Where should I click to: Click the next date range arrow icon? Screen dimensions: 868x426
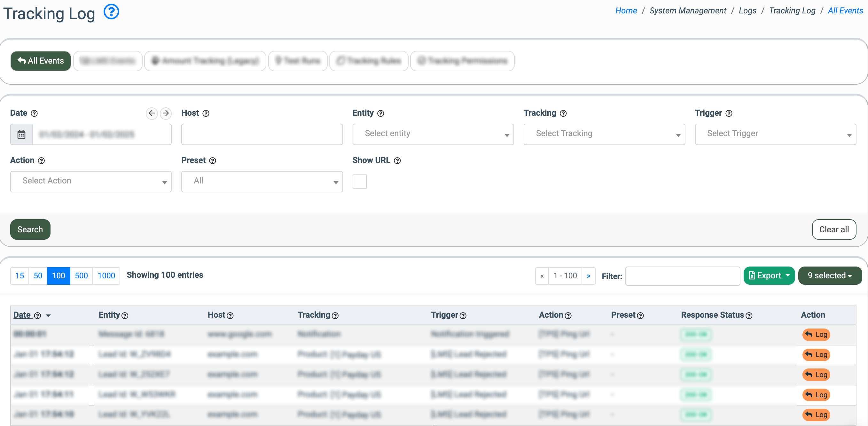pos(165,113)
